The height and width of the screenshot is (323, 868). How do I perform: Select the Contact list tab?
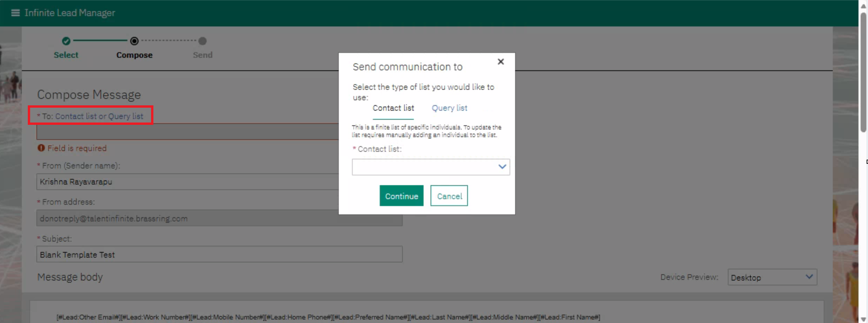393,108
